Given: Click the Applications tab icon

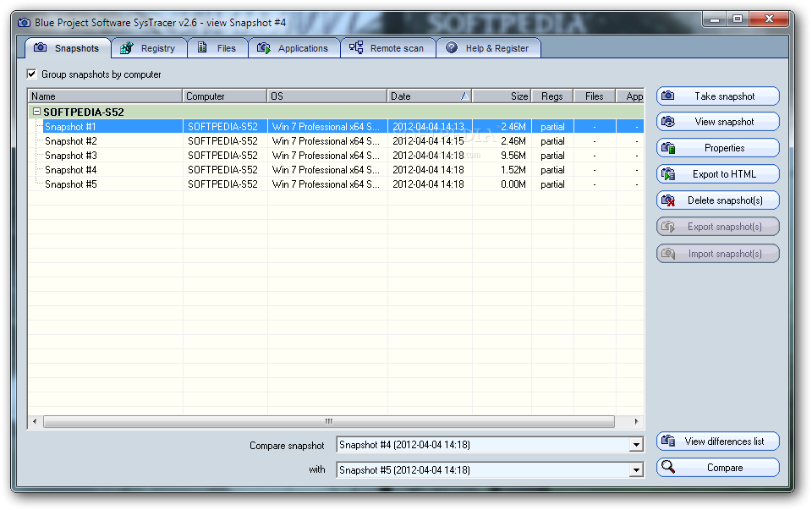Looking at the screenshot, I should pos(264,48).
